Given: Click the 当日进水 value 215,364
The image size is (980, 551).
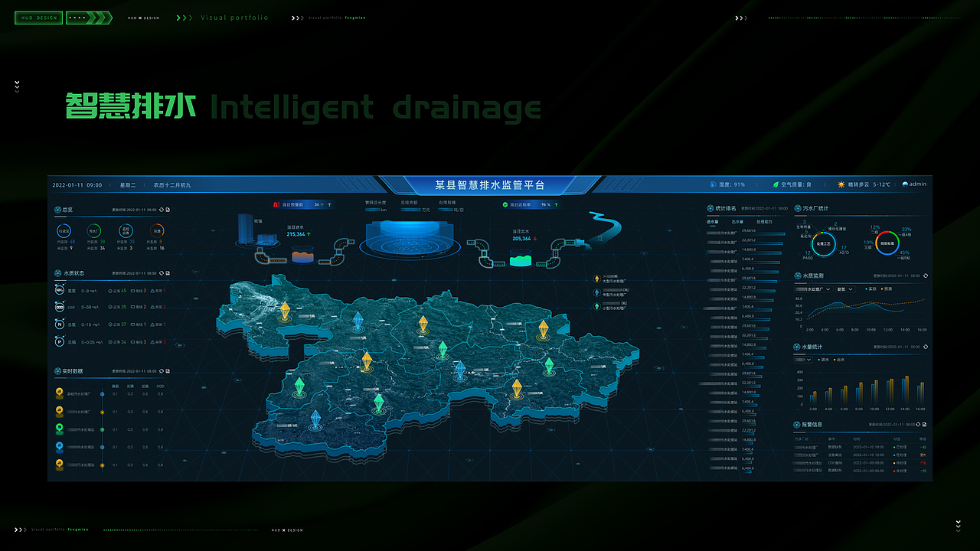Looking at the screenshot, I should point(296,234).
